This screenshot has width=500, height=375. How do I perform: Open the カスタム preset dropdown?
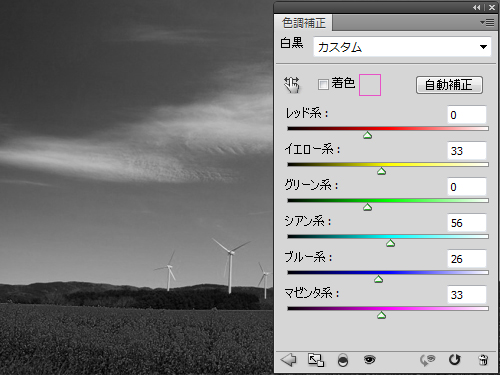402,47
